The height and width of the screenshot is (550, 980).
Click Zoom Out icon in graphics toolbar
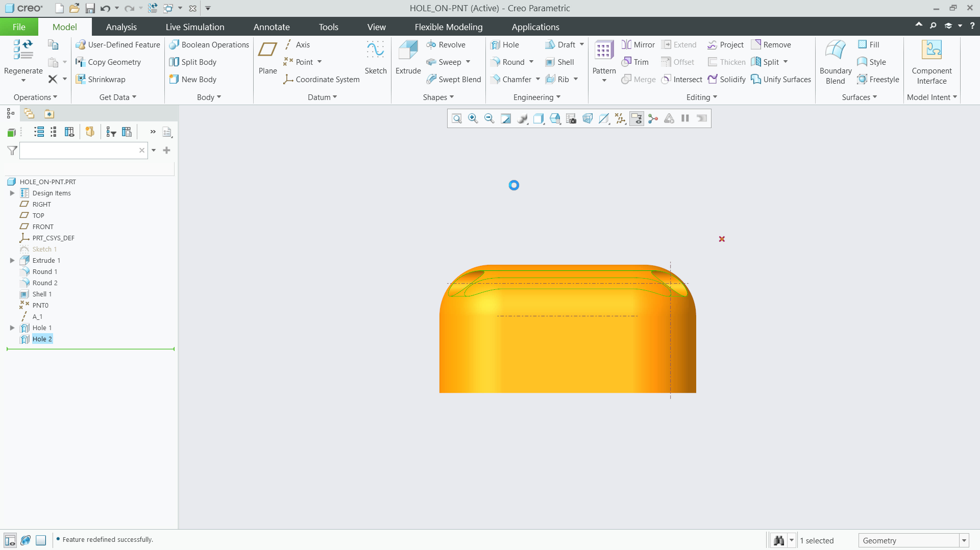[x=489, y=119]
